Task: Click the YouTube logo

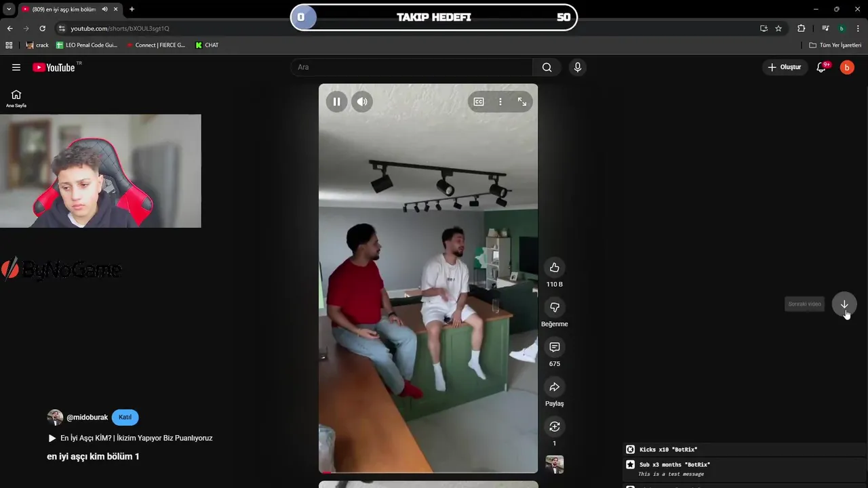Action: [x=54, y=67]
